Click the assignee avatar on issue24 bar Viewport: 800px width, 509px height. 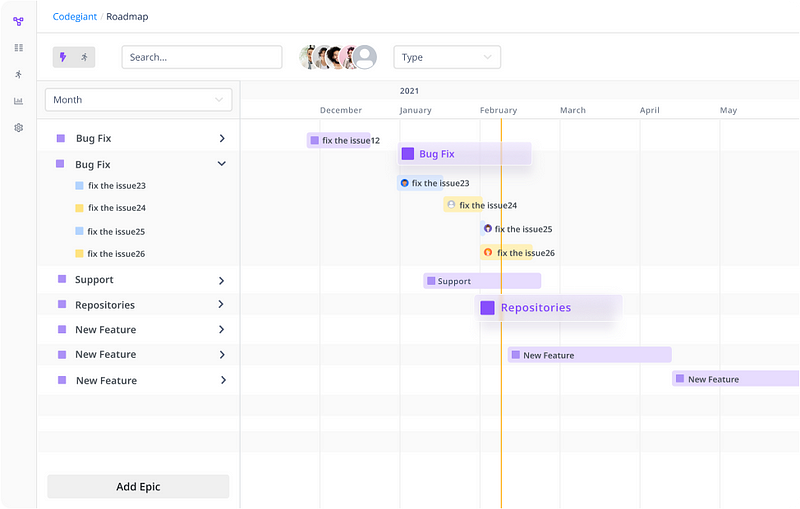point(451,205)
